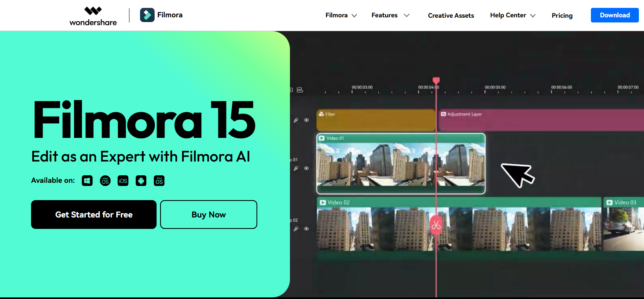The height and width of the screenshot is (299, 644).
Task: Toggle eye visibility for the Video 02 track
Action: coord(306,228)
